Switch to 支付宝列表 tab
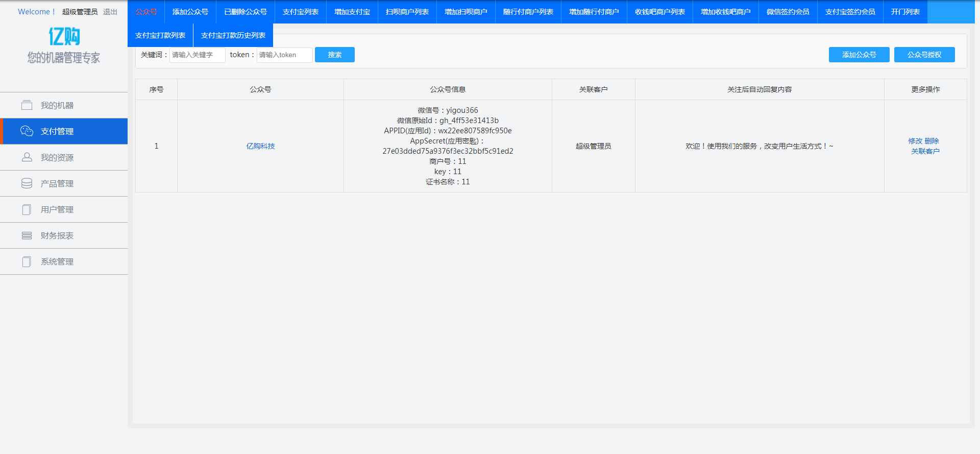The image size is (980, 454). pos(301,12)
